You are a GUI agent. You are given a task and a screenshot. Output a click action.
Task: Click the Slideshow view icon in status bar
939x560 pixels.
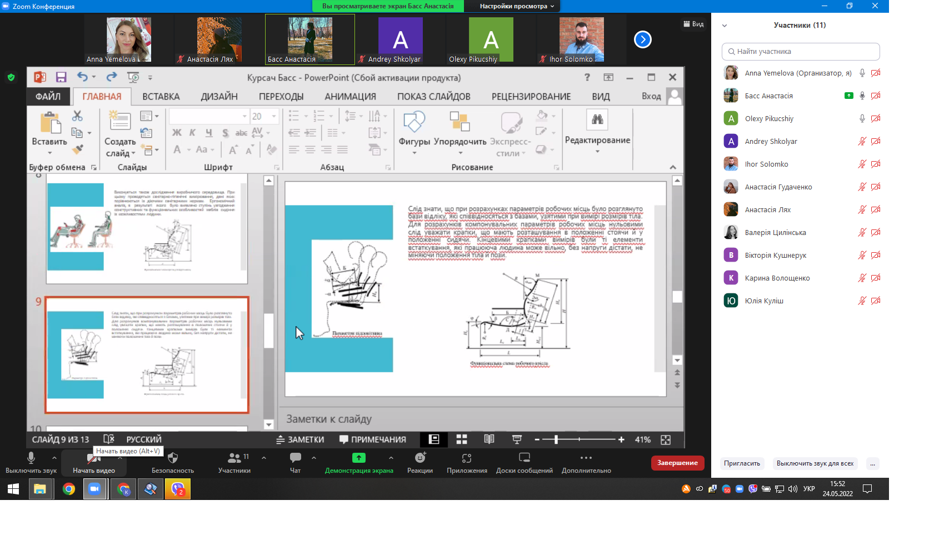point(517,439)
